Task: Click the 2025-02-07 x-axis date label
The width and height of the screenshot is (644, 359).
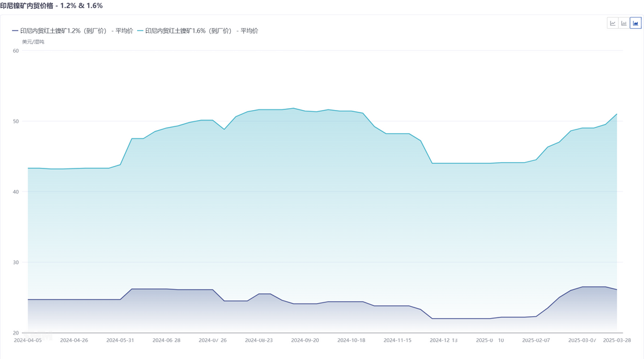Action: [x=536, y=340]
